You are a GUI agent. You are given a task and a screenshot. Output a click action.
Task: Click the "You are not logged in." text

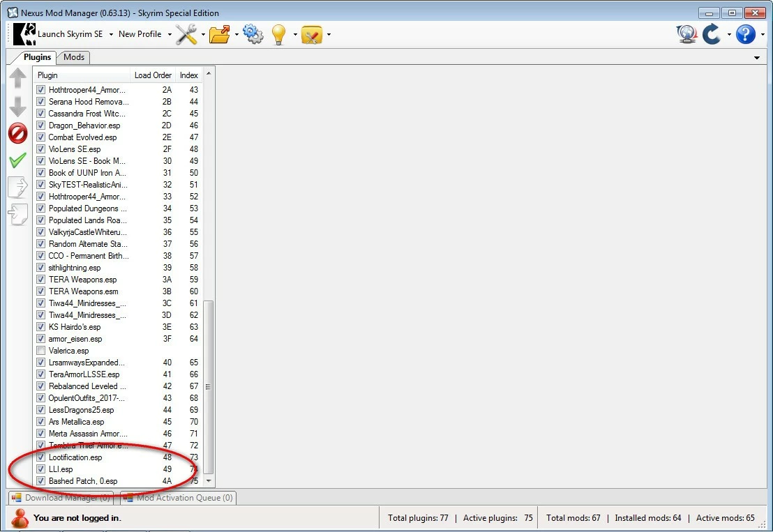click(77, 518)
